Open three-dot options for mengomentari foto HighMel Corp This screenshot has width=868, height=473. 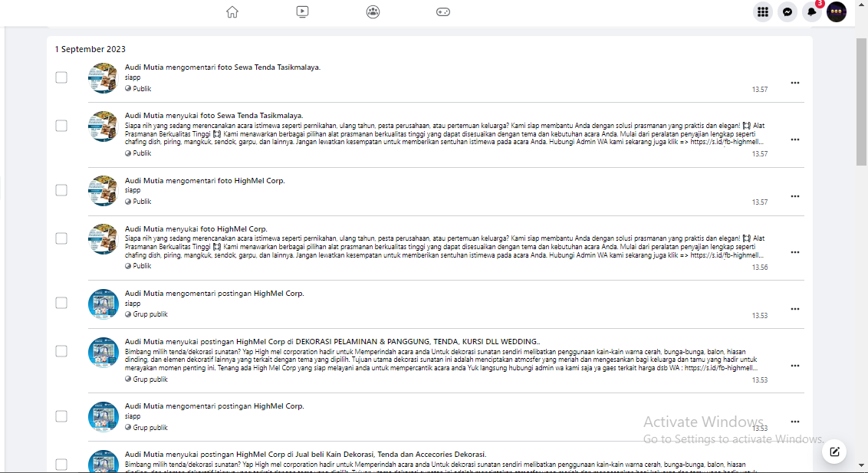(795, 196)
